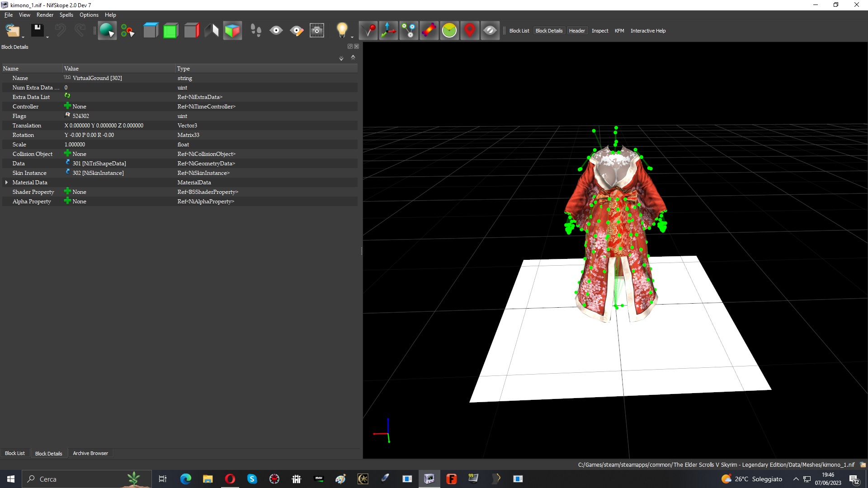Image resolution: width=868 pixels, height=488 pixels.
Task: Click the Redo arrow icon
Action: [80, 30]
